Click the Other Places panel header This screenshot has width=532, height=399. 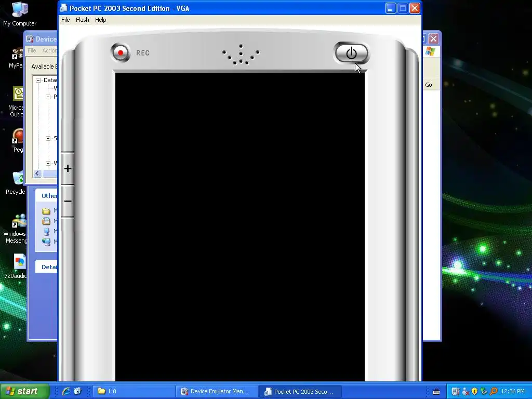(46, 196)
